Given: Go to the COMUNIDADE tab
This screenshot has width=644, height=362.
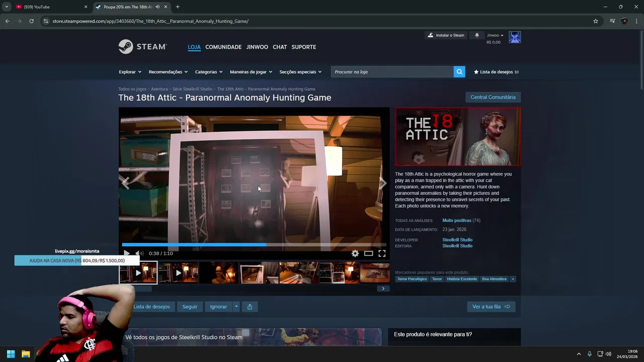Looking at the screenshot, I should (x=223, y=47).
